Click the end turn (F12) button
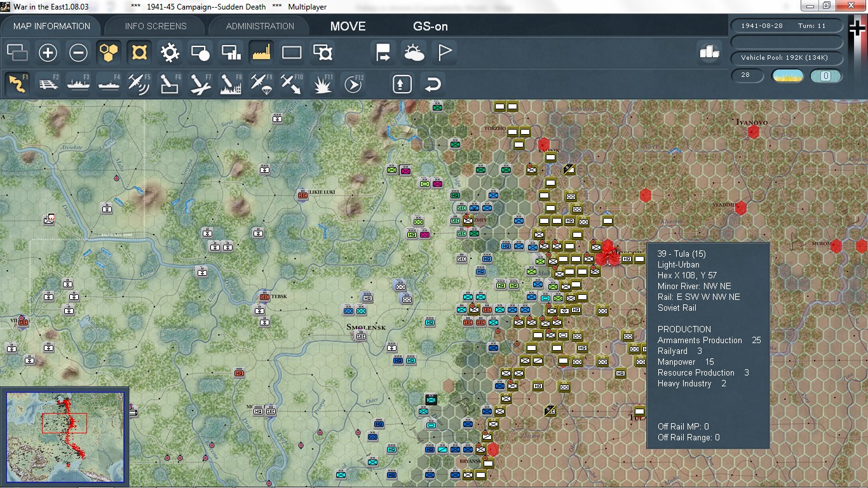The image size is (868, 488). click(353, 84)
